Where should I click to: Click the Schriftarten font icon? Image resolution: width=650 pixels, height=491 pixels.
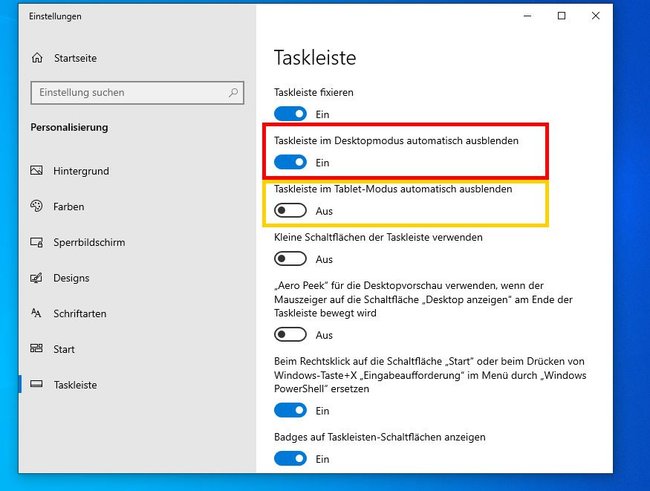click(36, 313)
